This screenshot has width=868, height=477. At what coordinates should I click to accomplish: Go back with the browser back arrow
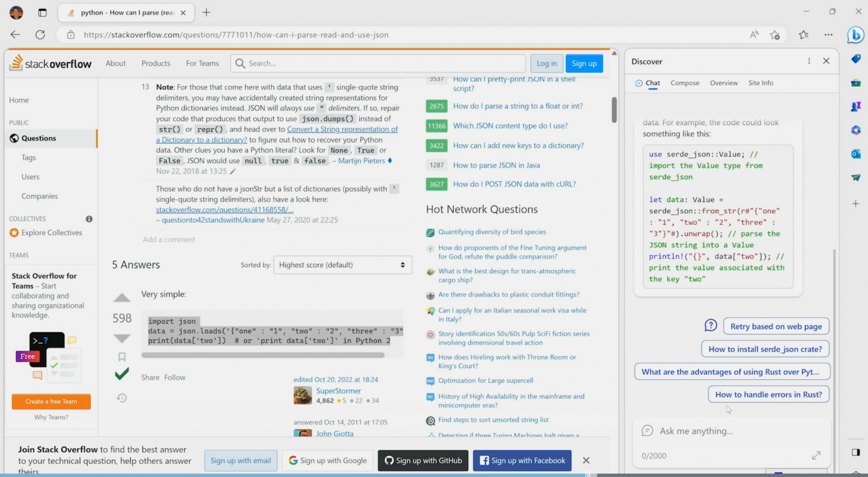click(x=15, y=35)
